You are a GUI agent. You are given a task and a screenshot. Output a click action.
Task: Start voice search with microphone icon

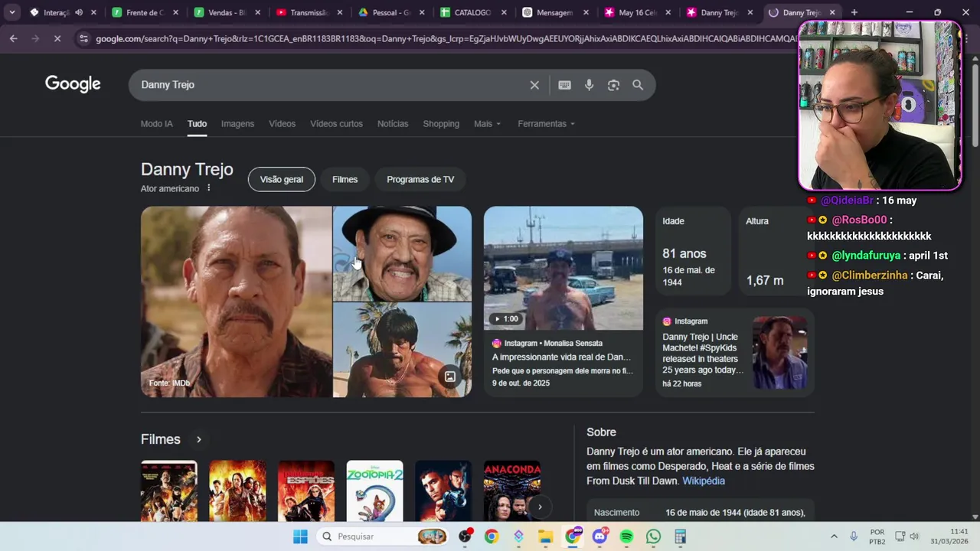[589, 85]
